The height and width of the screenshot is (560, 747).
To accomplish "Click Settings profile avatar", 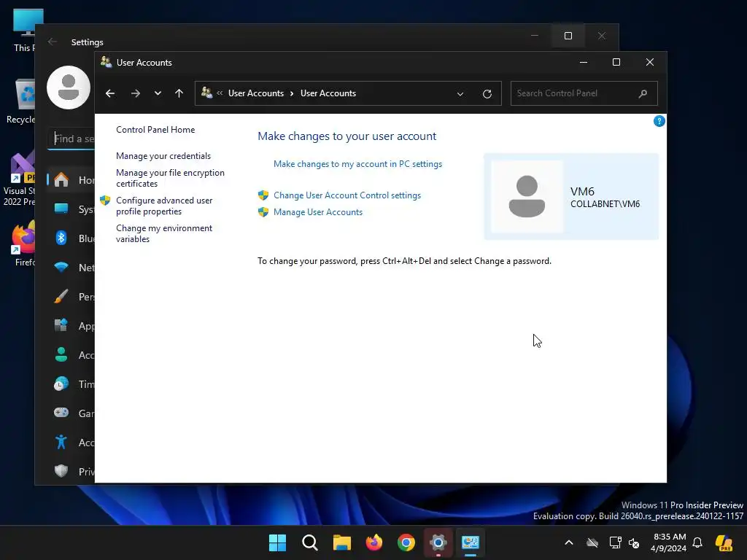I will (x=69, y=87).
